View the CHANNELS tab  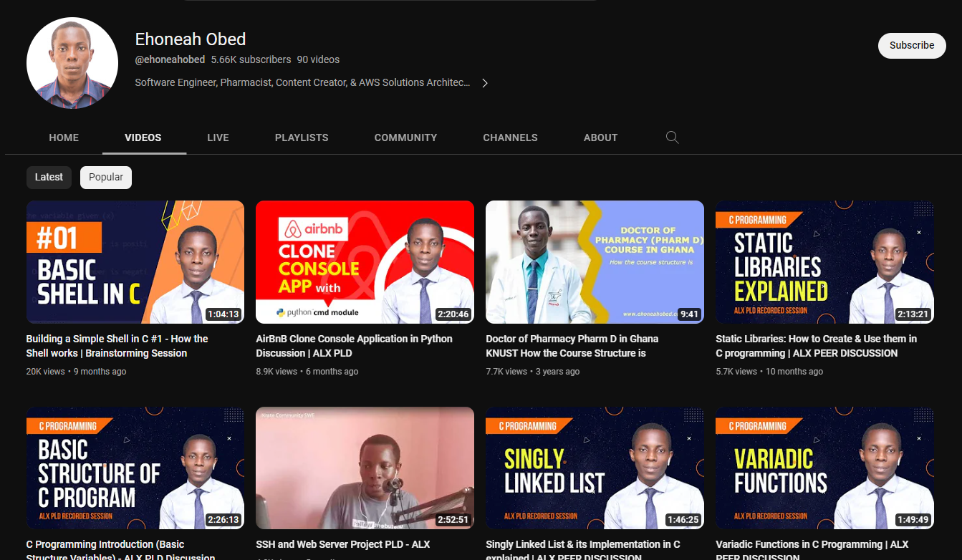[x=510, y=137]
